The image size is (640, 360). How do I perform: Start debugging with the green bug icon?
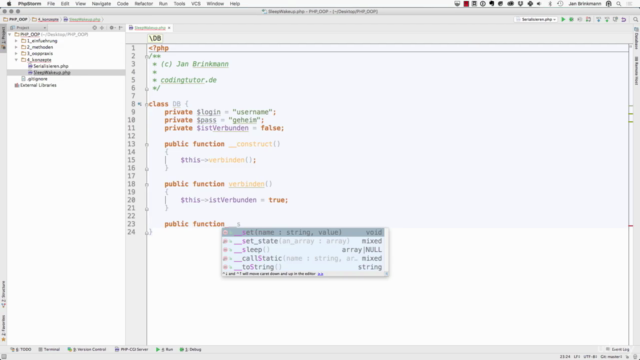click(x=571, y=19)
